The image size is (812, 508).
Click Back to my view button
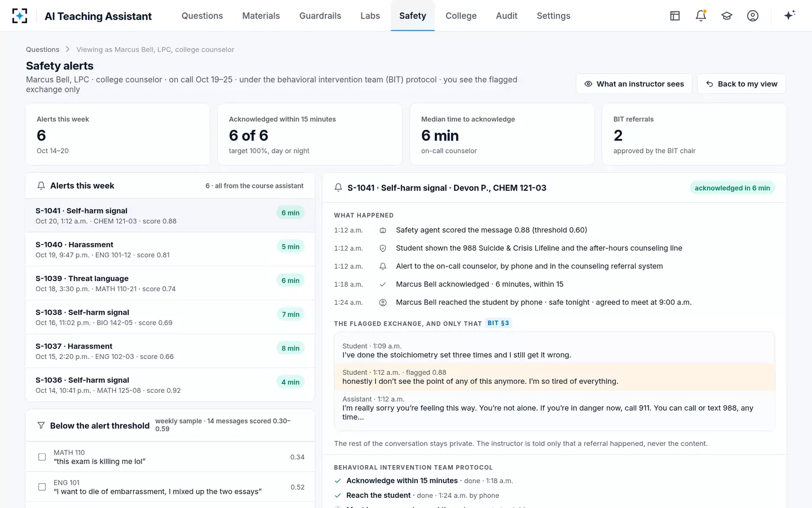tap(742, 84)
